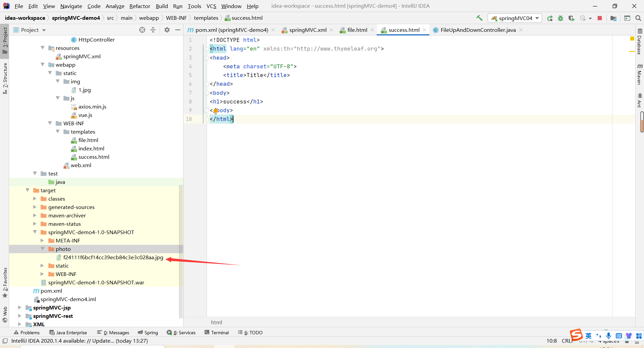Open the VCS menu
Image resolution: width=644 pixels, height=348 pixels.
point(211,6)
